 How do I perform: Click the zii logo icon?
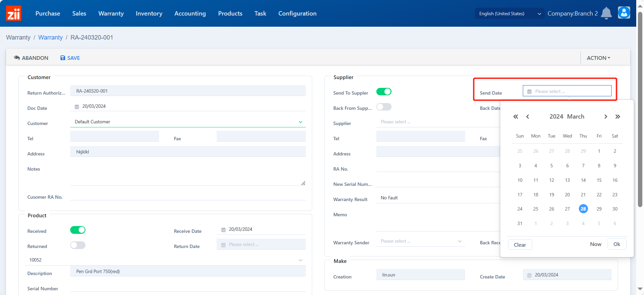click(x=14, y=13)
